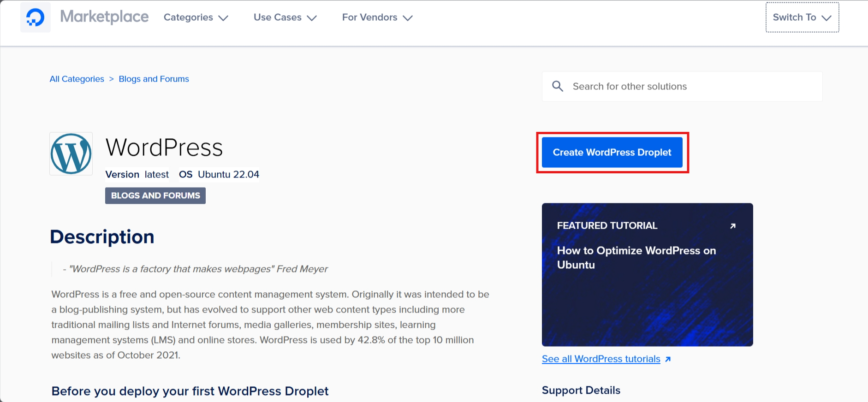Screen dimensions: 868x402
Task: Focus the Search for other solutions field
Action: tap(682, 86)
